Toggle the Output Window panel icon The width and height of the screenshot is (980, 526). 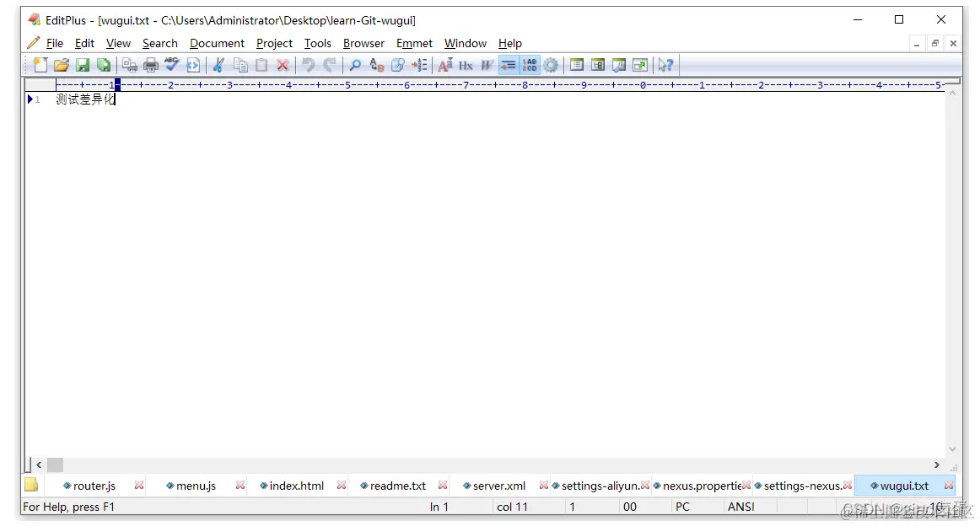pos(619,65)
